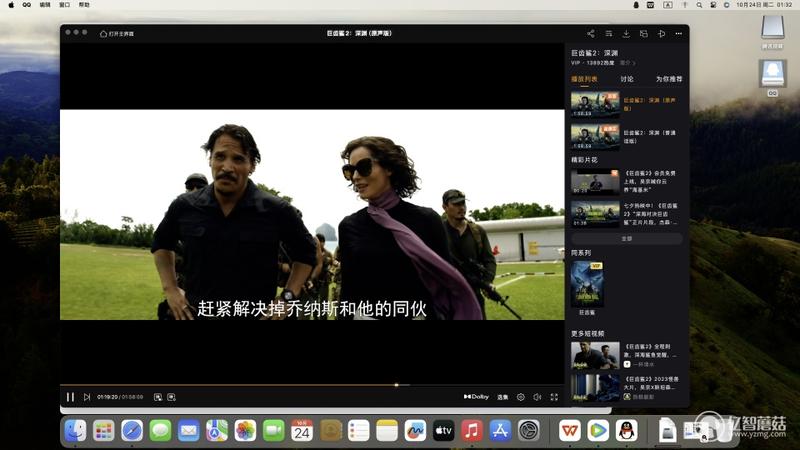Switch to the 播放列表 tab
The height and width of the screenshot is (450, 800).
coord(584,79)
